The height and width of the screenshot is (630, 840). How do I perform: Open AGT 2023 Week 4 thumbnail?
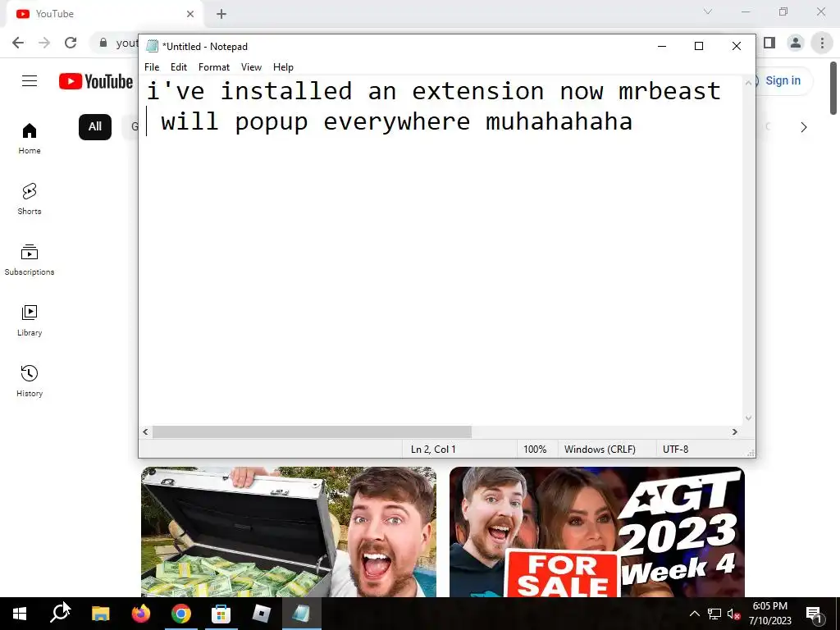[597, 532]
